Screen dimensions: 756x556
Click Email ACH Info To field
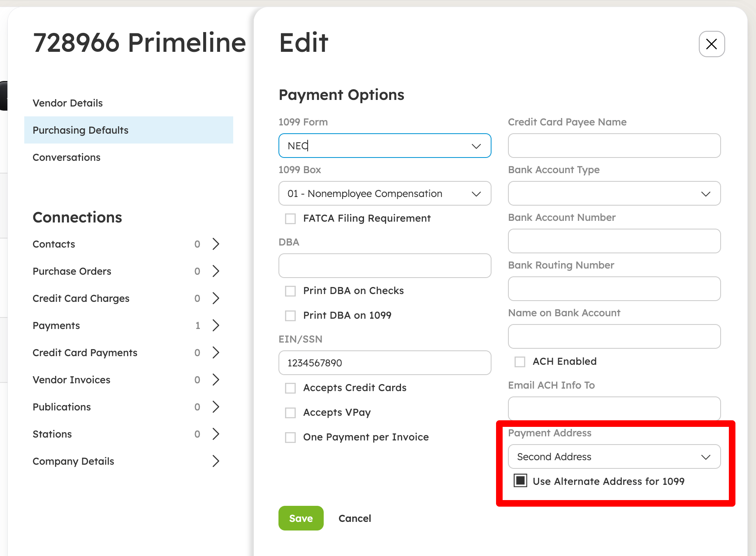pos(615,408)
